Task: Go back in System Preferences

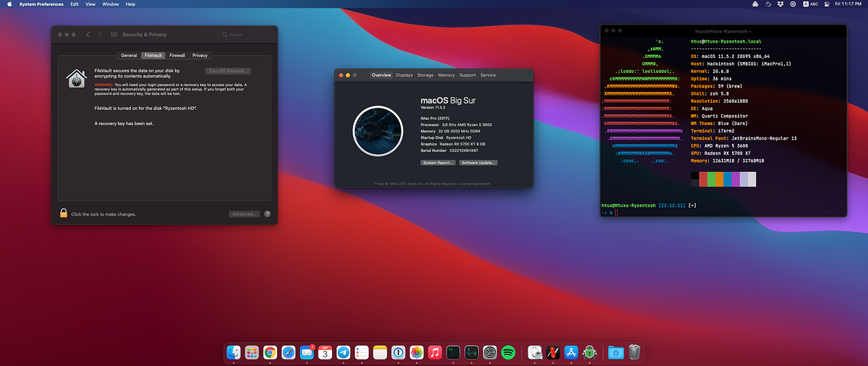Action: (88, 34)
